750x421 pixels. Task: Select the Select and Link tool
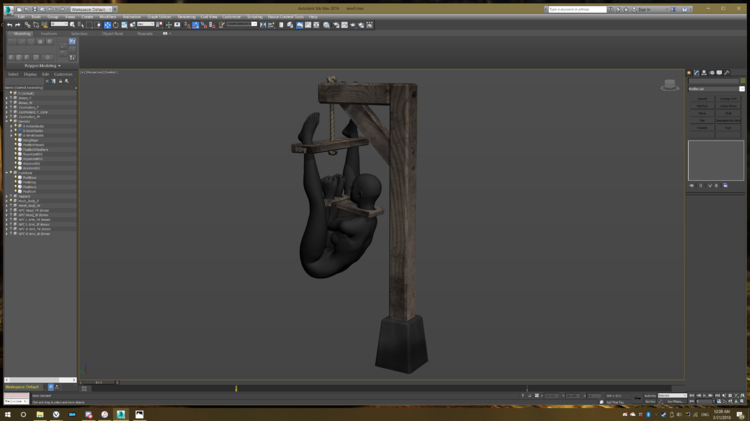coord(27,25)
